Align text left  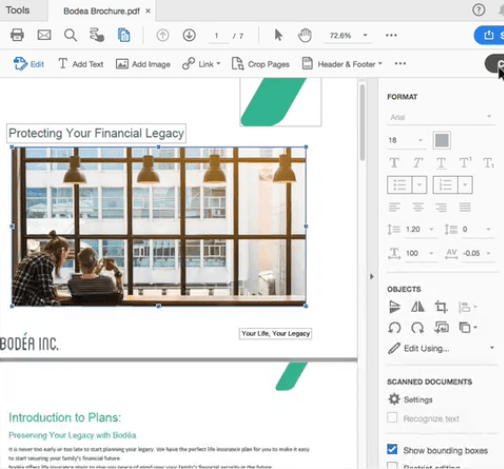click(x=394, y=207)
